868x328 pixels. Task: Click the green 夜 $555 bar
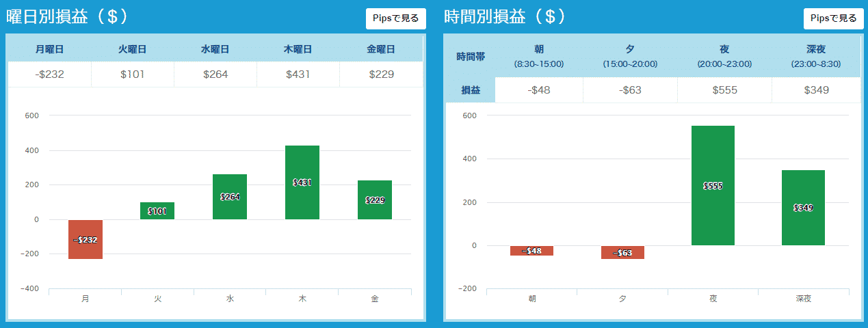713,185
